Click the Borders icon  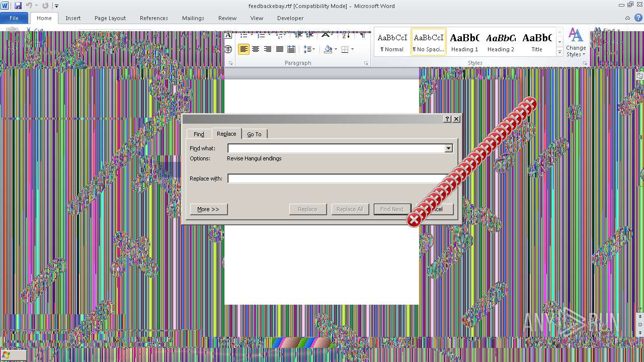click(345, 49)
